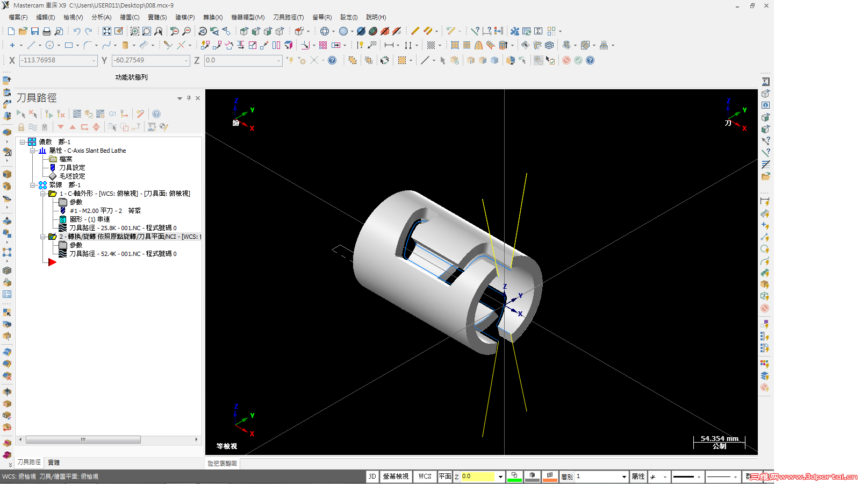The height and width of the screenshot is (484, 868).
Task: Click the help icon beside coordinate fields
Action: 332,60
